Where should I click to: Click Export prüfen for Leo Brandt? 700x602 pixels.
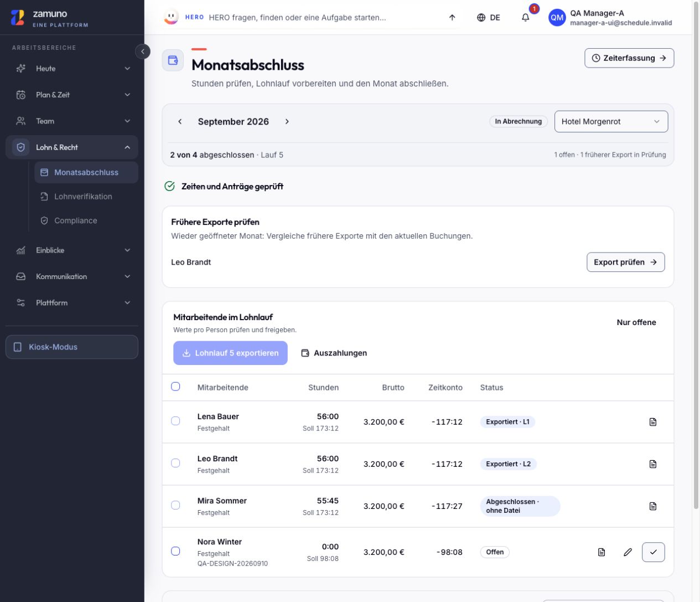point(625,263)
